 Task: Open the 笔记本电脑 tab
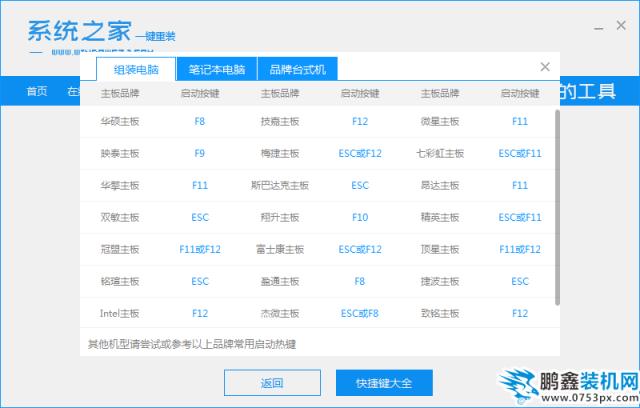[x=217, y=69]
